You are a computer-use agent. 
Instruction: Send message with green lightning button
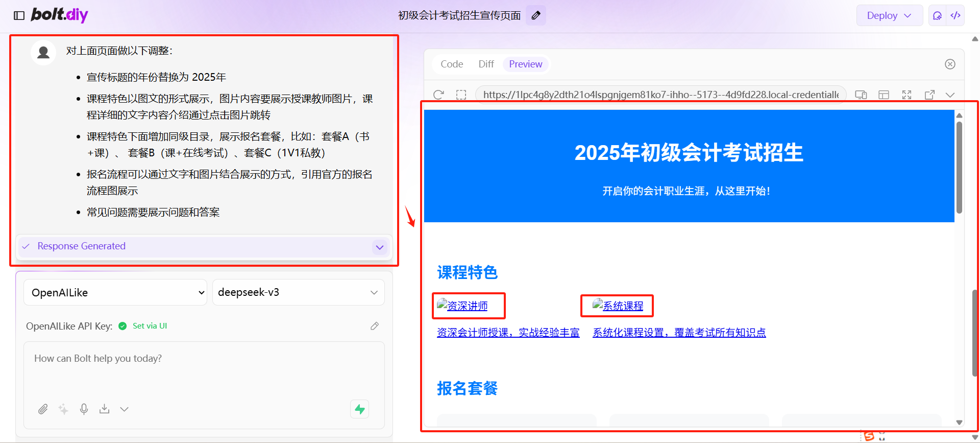tap(360, 409)
